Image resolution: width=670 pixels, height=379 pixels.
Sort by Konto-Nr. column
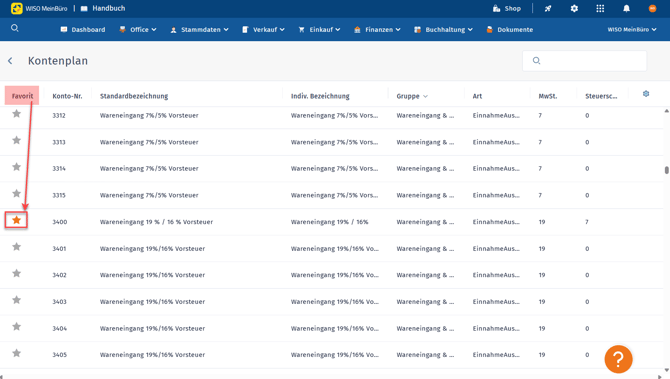click(68, 96)
